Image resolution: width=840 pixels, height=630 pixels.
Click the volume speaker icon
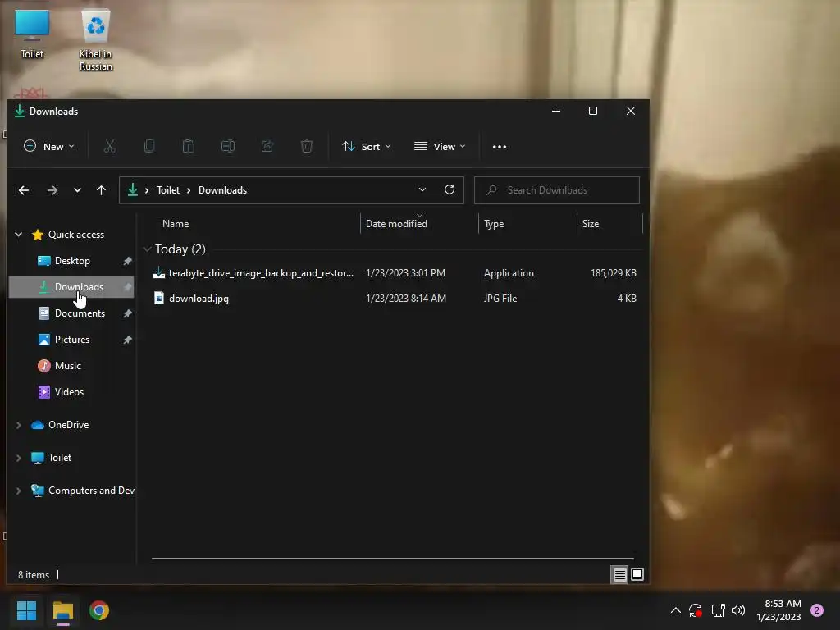(738, 610)
